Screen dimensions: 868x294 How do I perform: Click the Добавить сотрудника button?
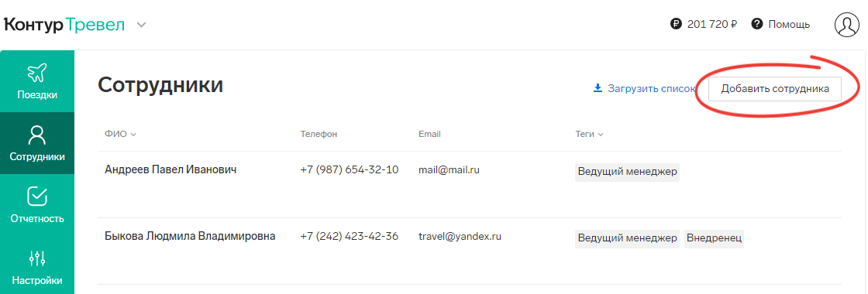click(x=775, y=89)
